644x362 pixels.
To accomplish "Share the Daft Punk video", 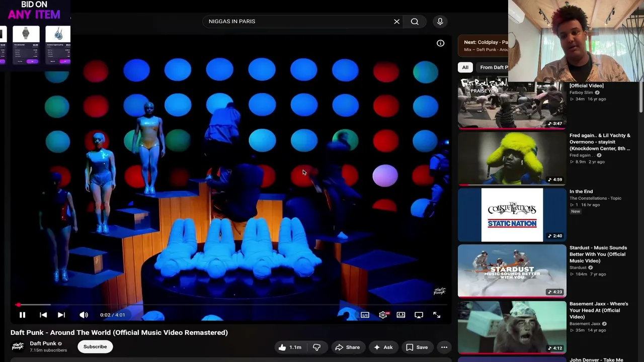I will (348, 347).
